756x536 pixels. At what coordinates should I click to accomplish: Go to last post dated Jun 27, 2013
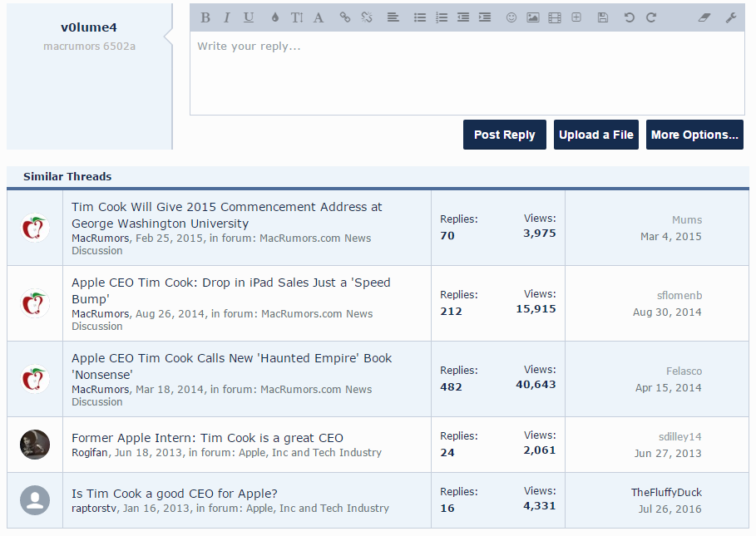pyautogui.click(x=668, y=453)
